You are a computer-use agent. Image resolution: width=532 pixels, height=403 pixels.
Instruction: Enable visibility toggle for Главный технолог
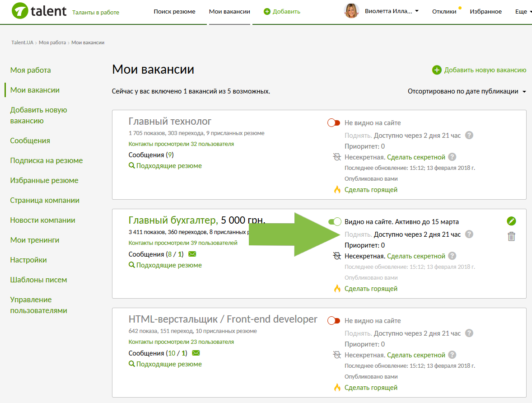334,122
